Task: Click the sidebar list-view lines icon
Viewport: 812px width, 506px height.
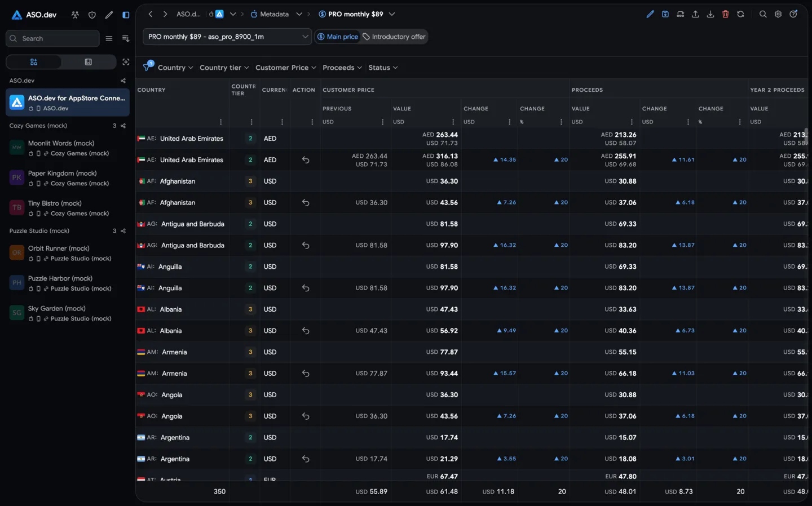Action: (x=109, y=38)
